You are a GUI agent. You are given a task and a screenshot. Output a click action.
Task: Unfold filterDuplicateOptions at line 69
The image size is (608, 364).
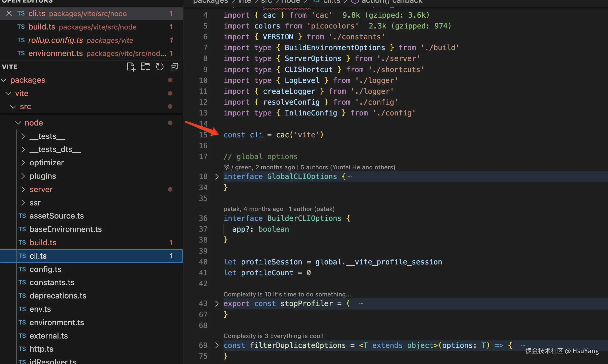[217, 345]
